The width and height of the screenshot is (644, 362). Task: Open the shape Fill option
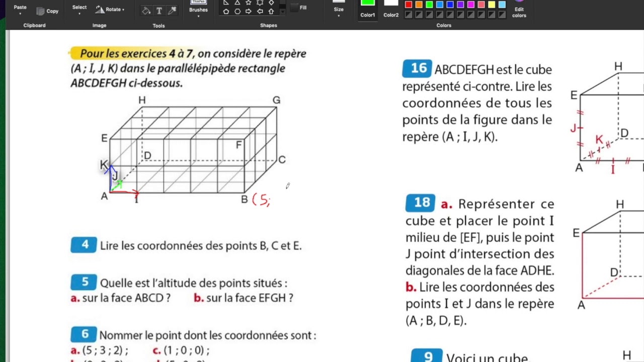(x=299, y=8)
